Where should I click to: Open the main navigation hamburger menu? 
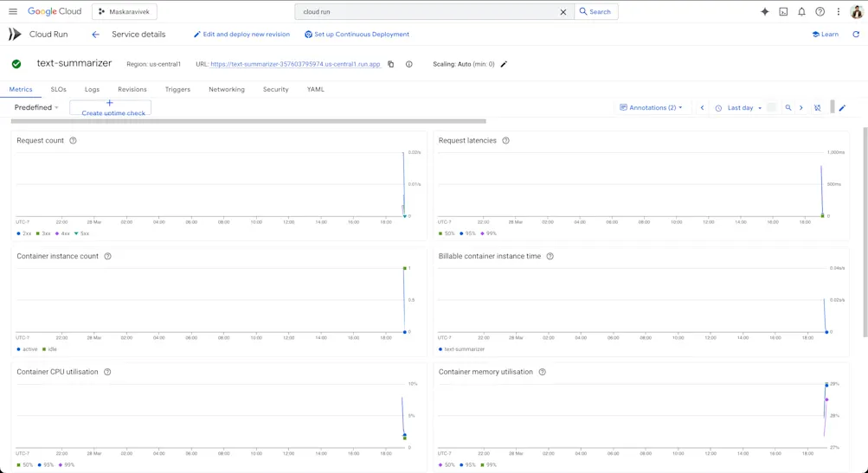[x=13, y=11]
